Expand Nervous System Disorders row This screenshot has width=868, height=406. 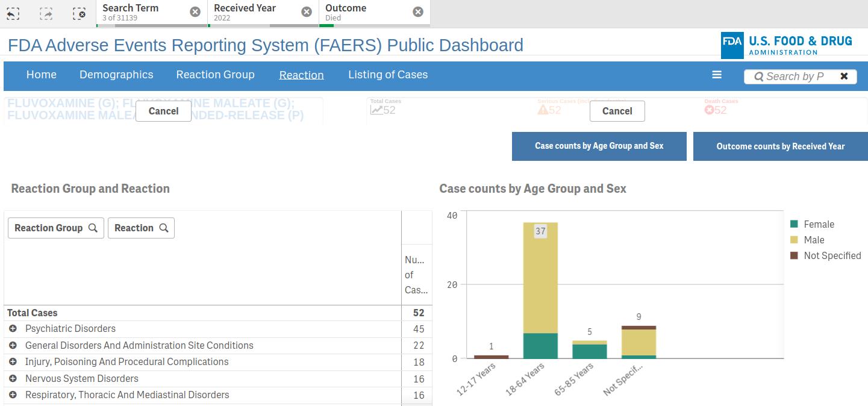pos(13,379)
